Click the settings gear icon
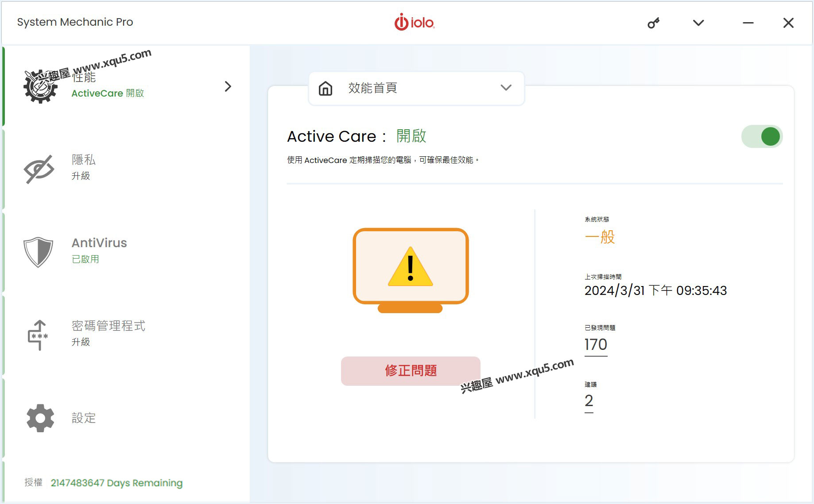Image resolution: width=814 pixels, height=504 pixels. coord(40,418)
